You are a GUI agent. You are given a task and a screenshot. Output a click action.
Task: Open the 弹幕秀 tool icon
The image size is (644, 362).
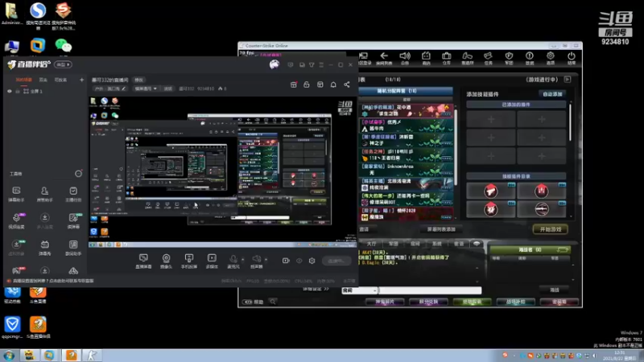(45, 248)
